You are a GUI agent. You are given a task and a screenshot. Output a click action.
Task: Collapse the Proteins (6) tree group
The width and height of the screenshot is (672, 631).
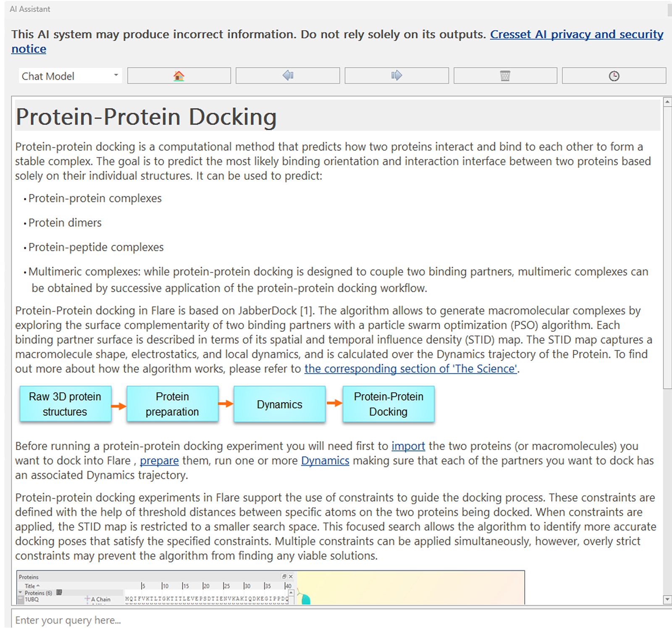(20, 593)
